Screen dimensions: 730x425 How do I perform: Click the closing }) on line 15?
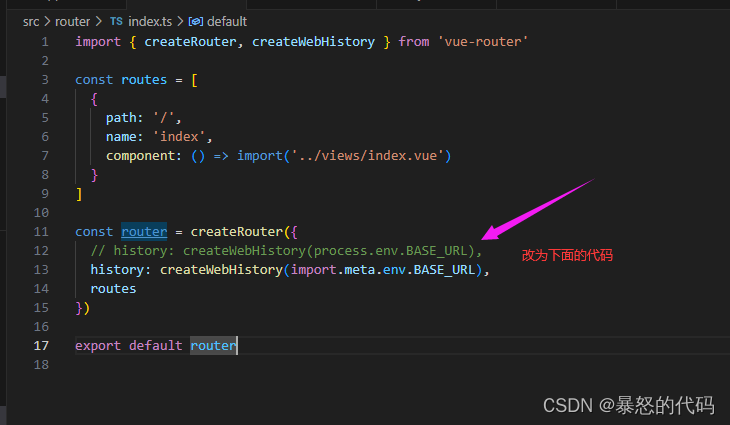tap(82, 308)
